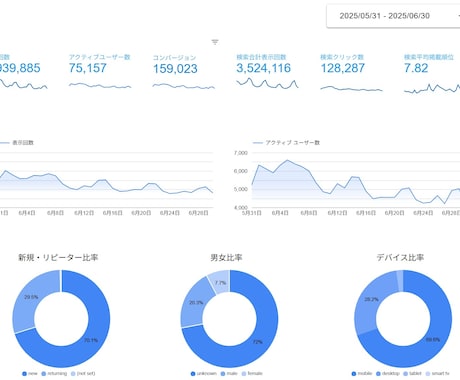Select the 検索平均掲載順位 value 7.82
The image size is (460, 380).
tap(416, 68)
